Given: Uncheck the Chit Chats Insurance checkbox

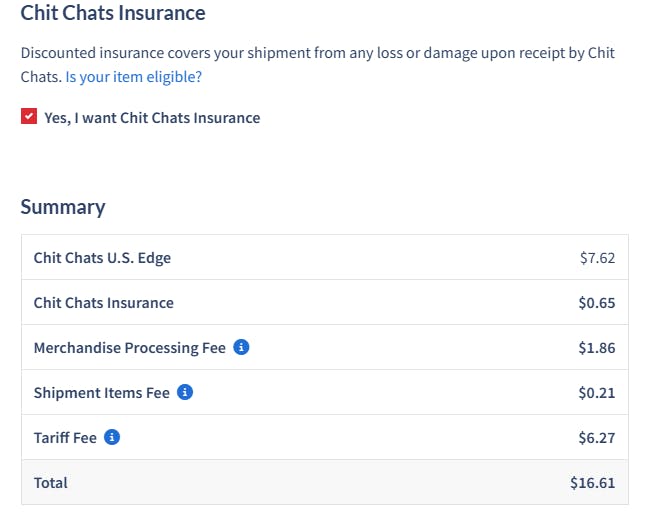Looking at the screenshot, I should (x=29, y=117).
